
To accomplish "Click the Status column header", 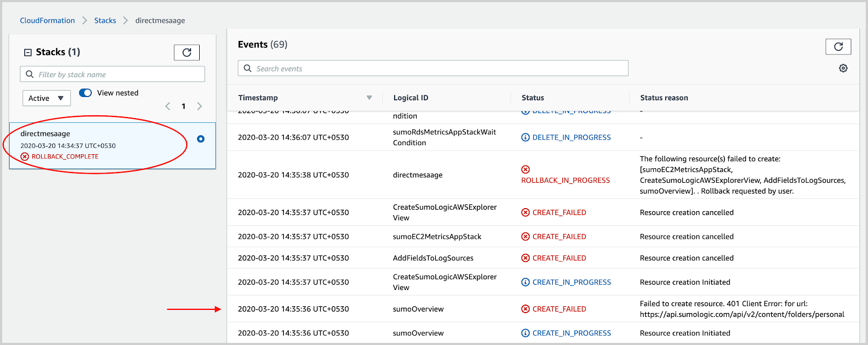I will pos(532,98).
